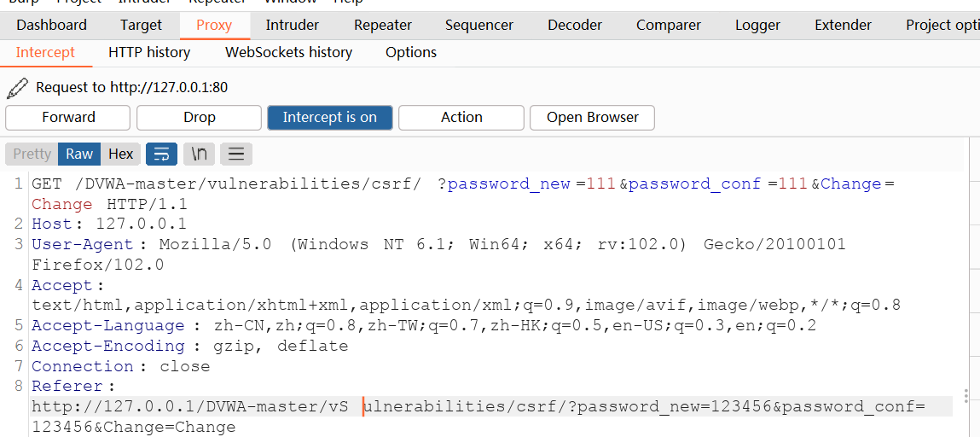Click the pencil edit icon beside Request
980x437 pixels.
[x=17, y=88]
